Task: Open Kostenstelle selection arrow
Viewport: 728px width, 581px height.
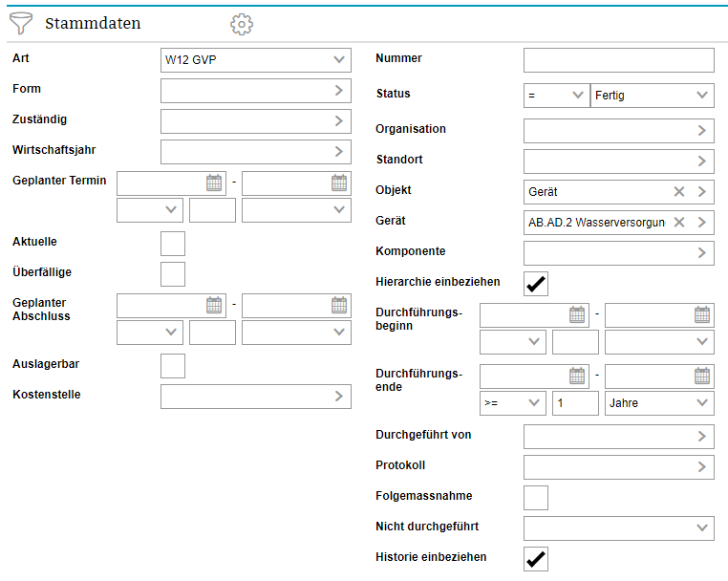Action: pyautogui.click(x=339, y=397)
